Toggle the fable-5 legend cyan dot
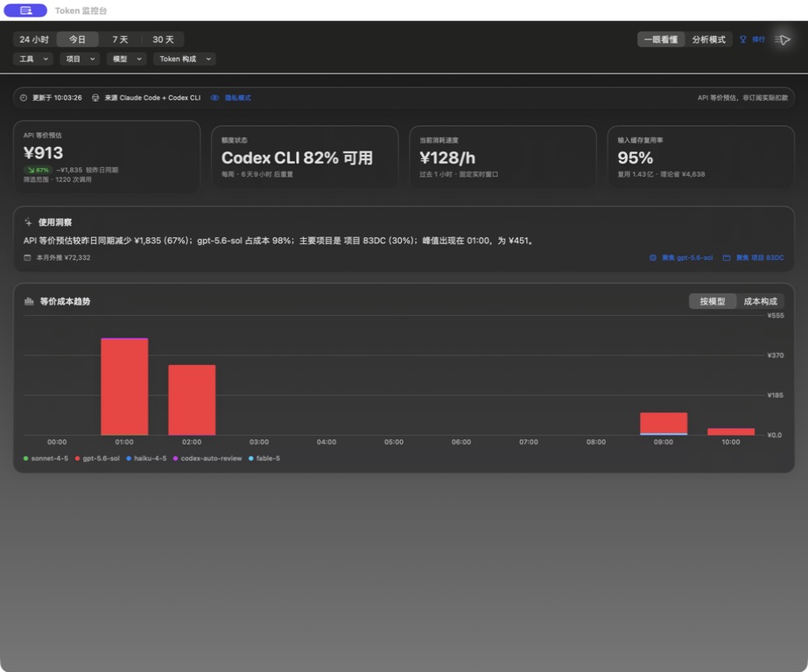This screenshot has height=672, width=808. coord(251,458)
